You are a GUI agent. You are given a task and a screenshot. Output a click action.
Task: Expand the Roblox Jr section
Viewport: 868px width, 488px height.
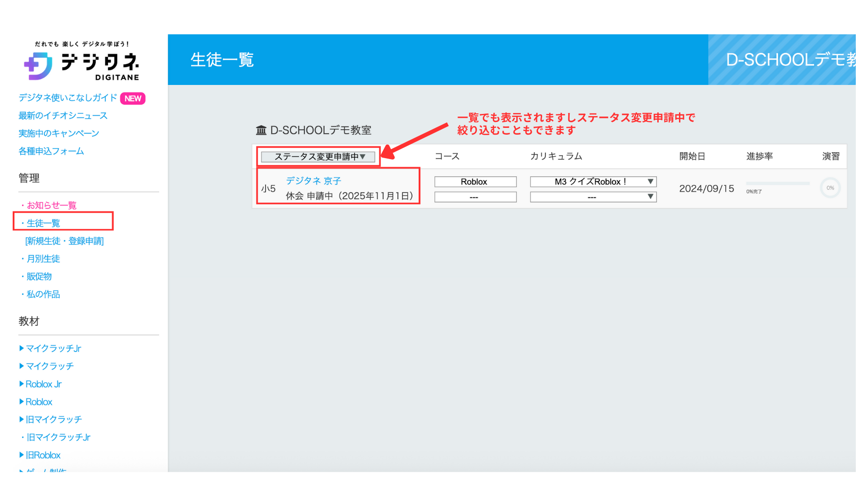tap(44, 384)
